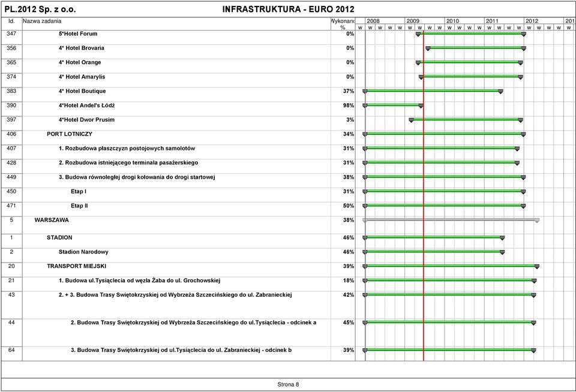Viewport: 576px width, 392px height.
Task: Click the 'PORT LOTNICZY' group row name
Action: click(x=70, y=134)
